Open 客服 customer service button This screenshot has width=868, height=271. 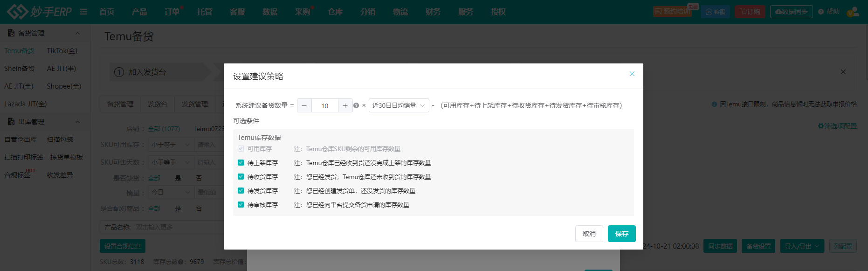tap(716, 12)
